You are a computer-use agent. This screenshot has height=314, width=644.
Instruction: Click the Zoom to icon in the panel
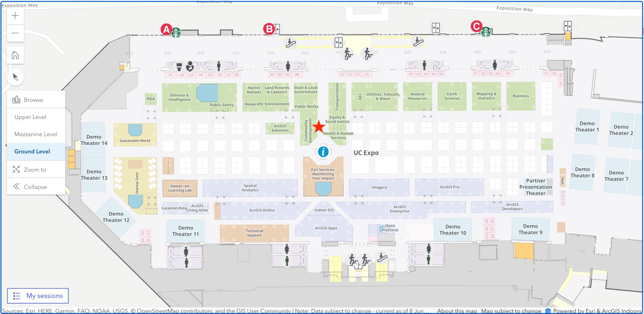tap(16, 169)
